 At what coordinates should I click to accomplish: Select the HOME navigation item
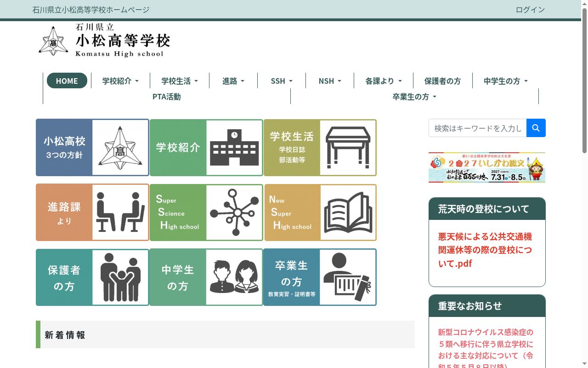[67, 80]
